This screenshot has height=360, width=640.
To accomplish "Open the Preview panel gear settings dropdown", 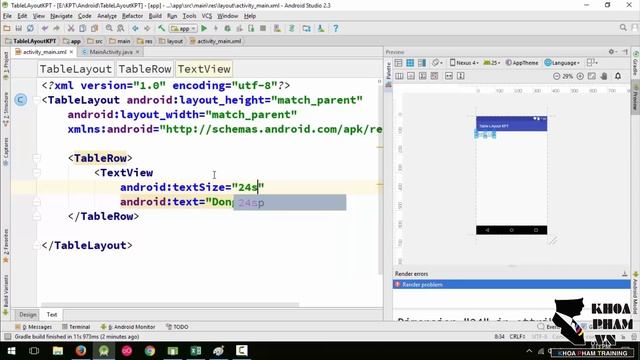I will coord(612,52).
